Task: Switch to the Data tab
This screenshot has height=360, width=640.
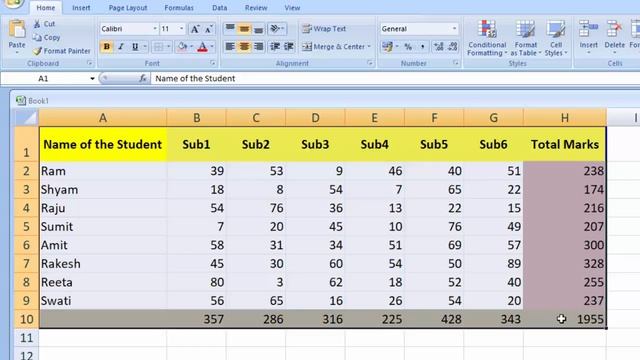Action: pos(220,8)
